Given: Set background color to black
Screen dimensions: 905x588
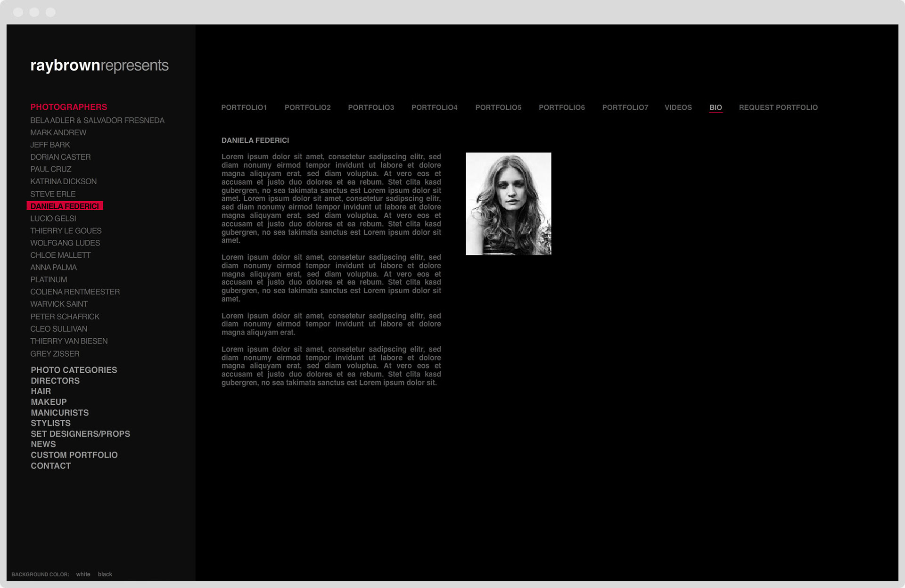Looking at the screenshot, I should [105, 574].
